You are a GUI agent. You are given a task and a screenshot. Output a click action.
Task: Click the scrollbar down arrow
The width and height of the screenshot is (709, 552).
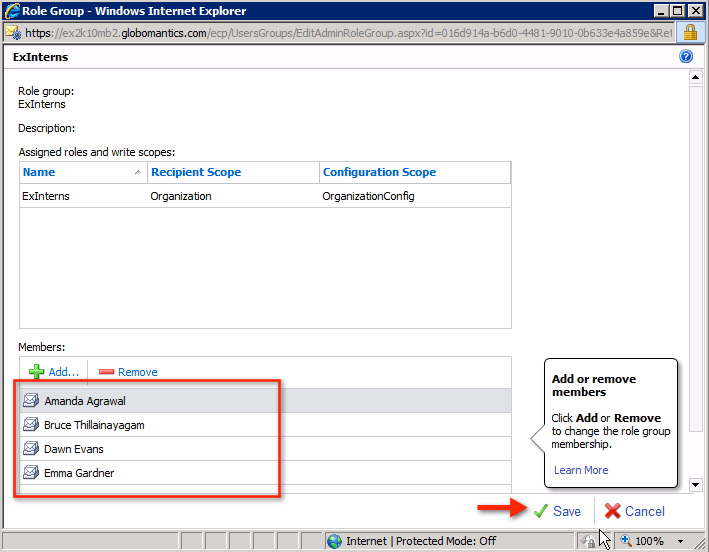click(695, 485)
